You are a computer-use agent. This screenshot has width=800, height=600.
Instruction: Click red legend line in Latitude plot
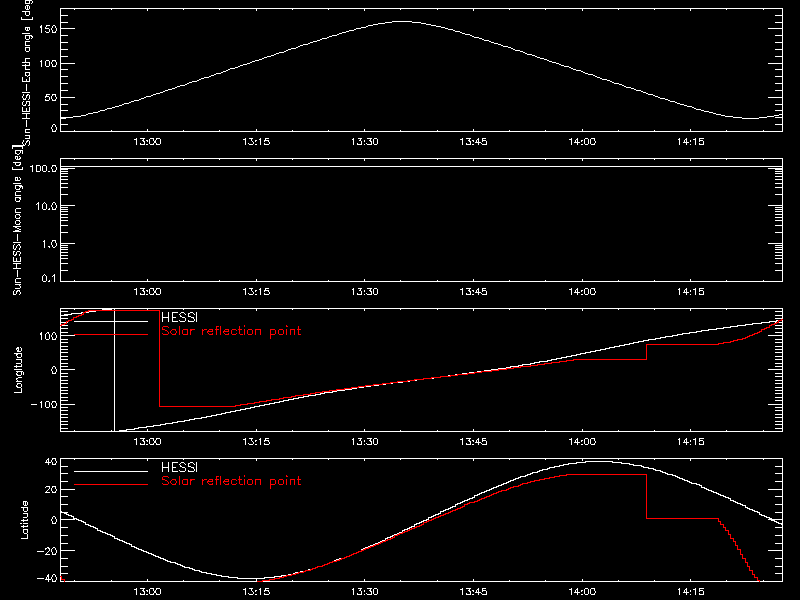pos(111,485)
